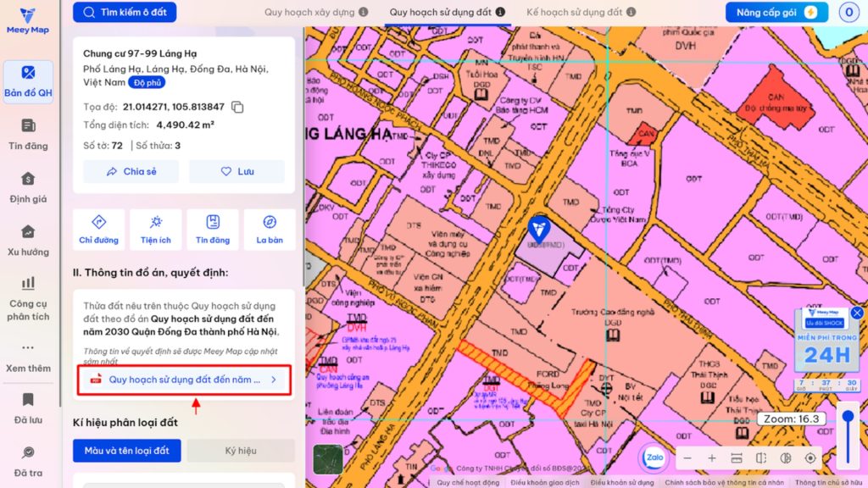Click the Nâng cấp gói upgrade button
868x488 pixels.
pyautogui.click(x=776, y=13)
